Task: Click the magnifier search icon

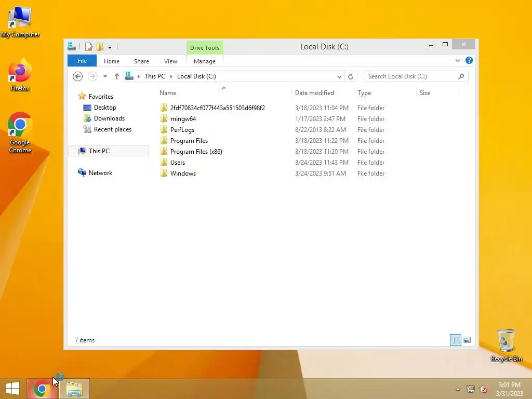Action: (x=461, y=76)
